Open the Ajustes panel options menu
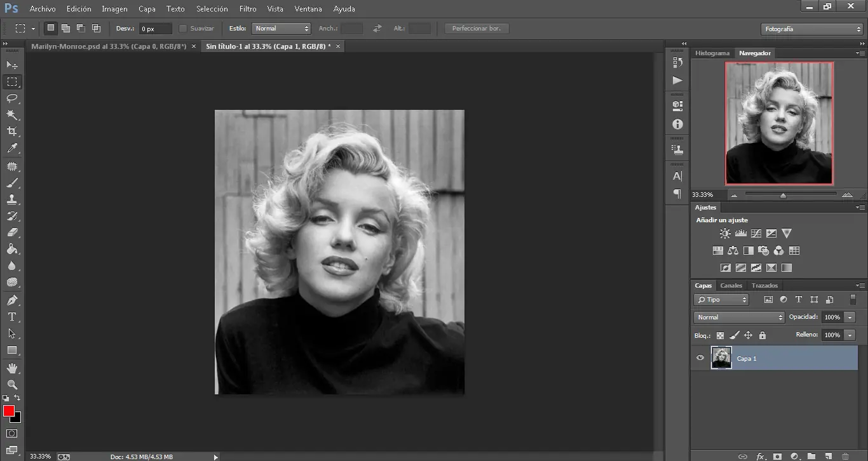This screenshot has height=461, width=868. pyautogui.click(x=860, y=208)
